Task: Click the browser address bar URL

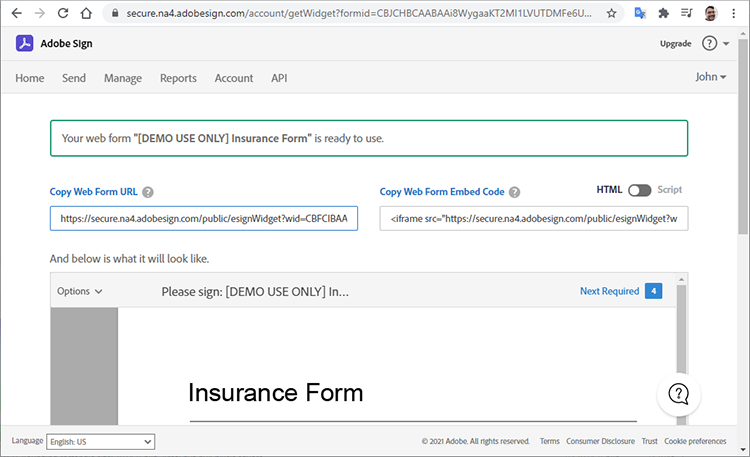Action: coord(359,13)
